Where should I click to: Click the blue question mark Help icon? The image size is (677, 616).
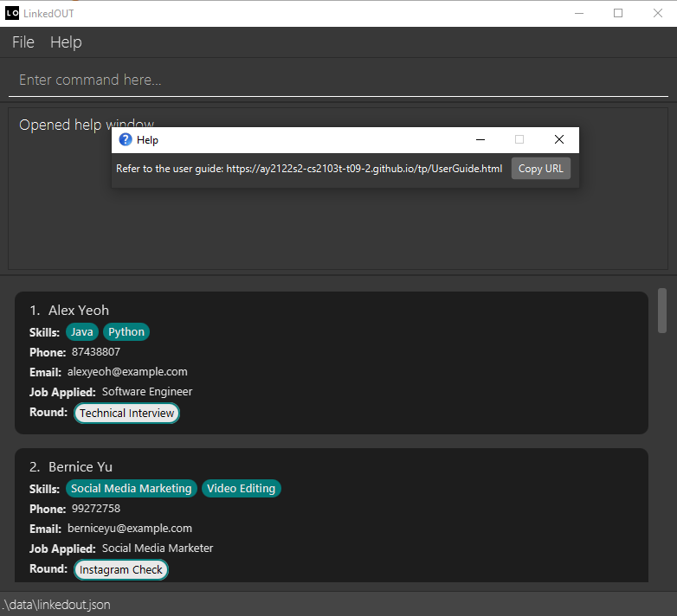[126, 140]
